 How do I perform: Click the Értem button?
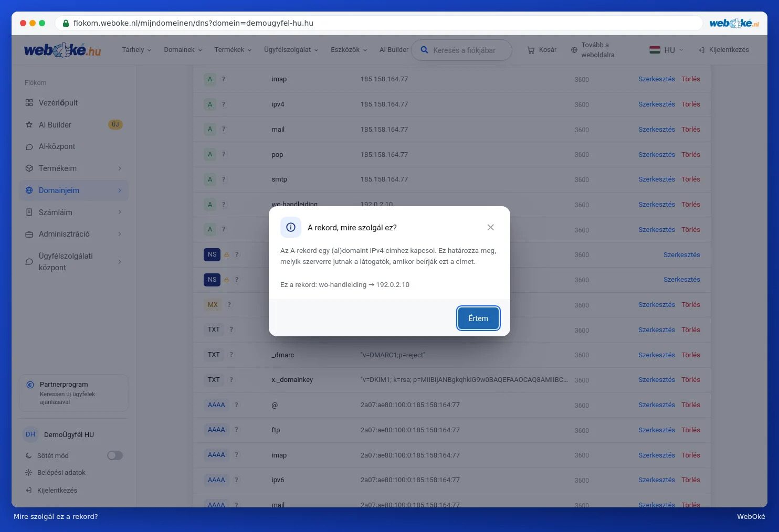(478, 318)
